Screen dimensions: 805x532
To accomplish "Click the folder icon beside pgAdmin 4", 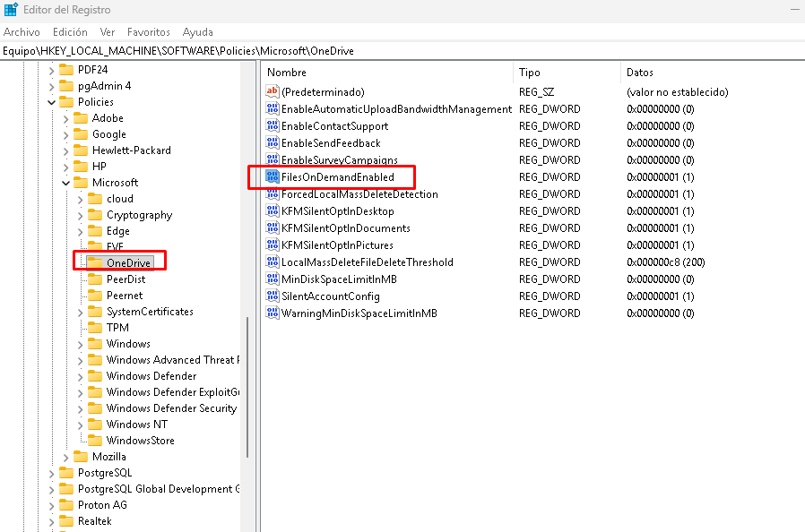I will pos(65,86).
